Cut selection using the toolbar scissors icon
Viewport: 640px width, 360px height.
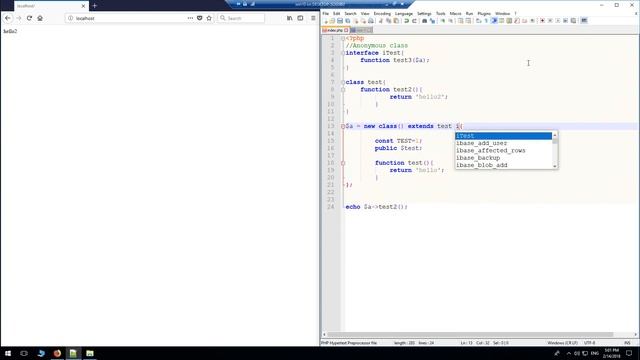pyautogui.click(x=380, y=20)
